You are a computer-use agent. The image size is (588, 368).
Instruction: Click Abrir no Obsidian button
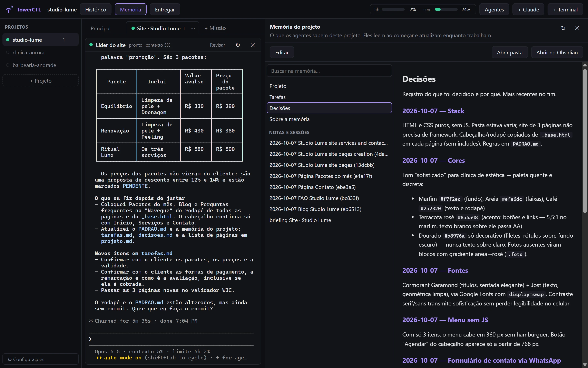click(557, 52)
